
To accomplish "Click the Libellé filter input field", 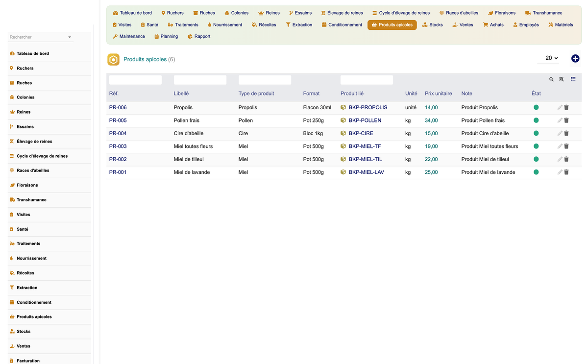I will coord(200,80).
